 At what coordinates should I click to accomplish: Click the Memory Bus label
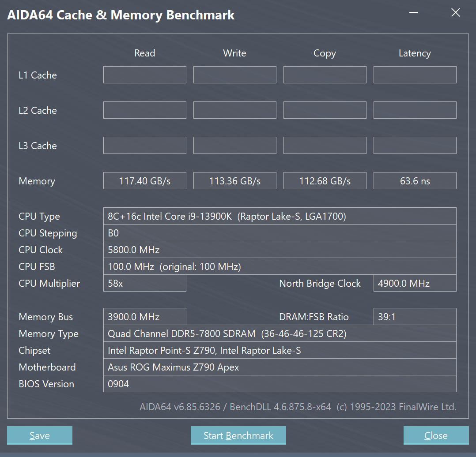coord(45,317)
